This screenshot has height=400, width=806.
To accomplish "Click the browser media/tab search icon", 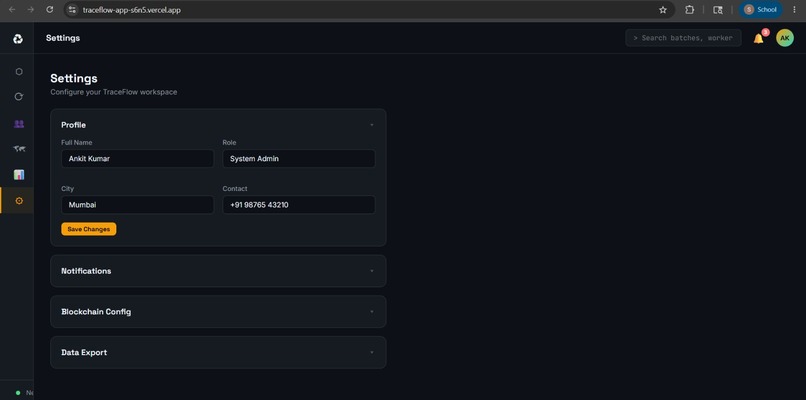I will (x=718, y=10).
